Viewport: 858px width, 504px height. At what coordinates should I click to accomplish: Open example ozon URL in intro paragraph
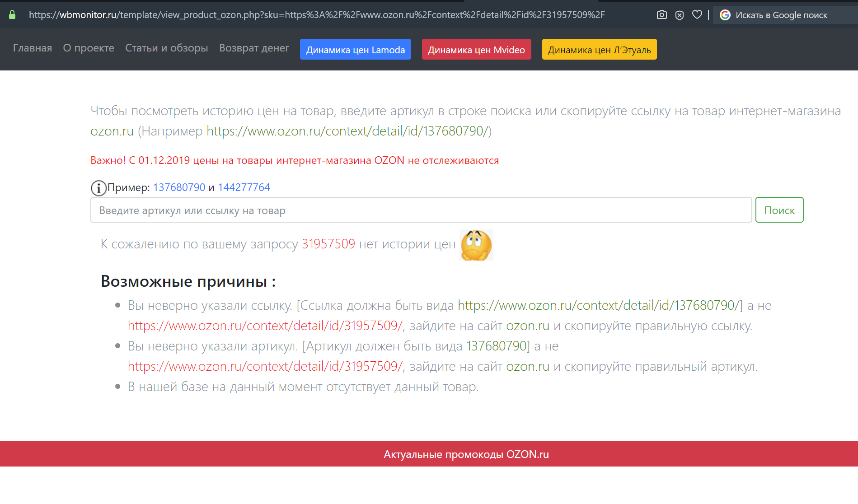pos(347,131)
